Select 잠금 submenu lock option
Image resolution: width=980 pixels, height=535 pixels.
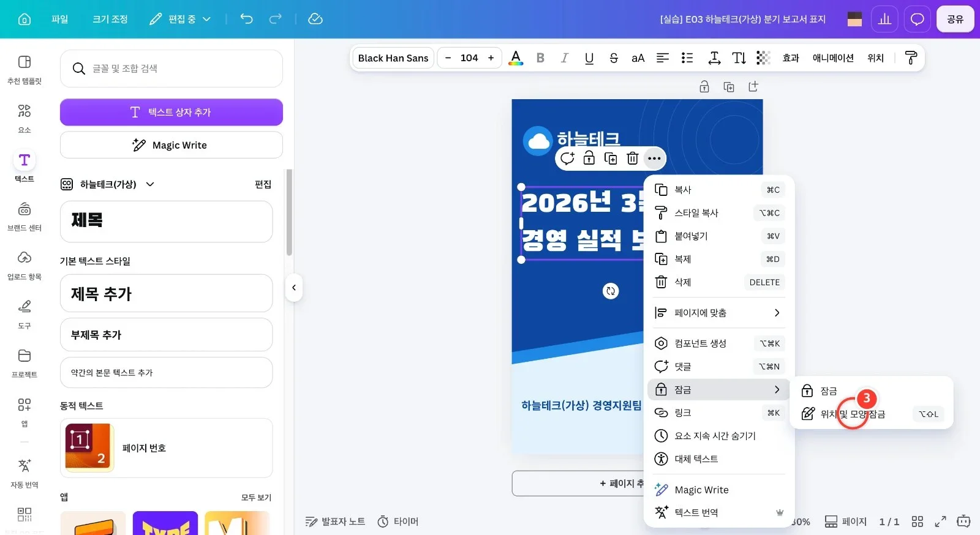[x=871, y=391]
